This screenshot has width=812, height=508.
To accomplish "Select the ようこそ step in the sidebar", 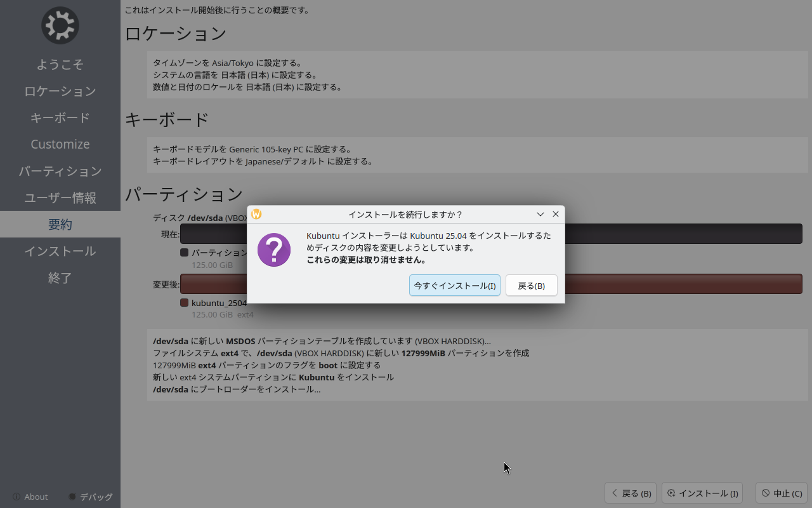I will click(x=60, y=64).
